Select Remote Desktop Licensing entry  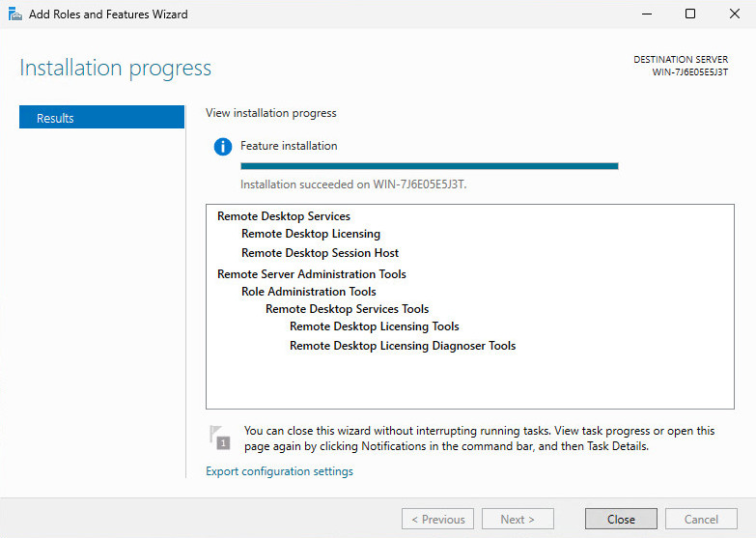click(311, 234)
